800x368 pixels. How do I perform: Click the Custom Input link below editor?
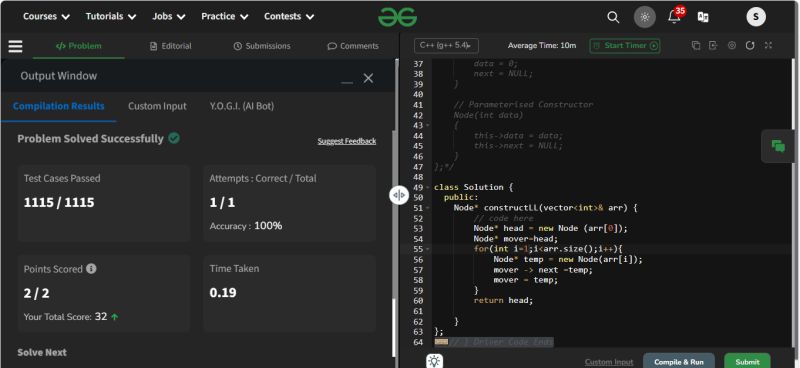click(609, 362)
